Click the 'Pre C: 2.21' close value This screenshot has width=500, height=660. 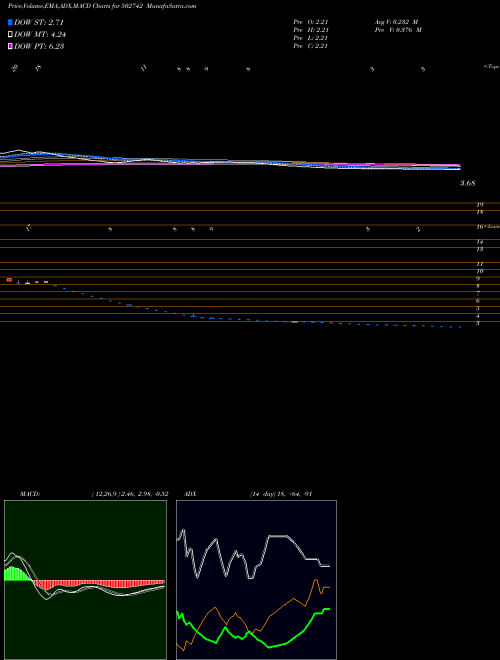(x=311, y=46)
